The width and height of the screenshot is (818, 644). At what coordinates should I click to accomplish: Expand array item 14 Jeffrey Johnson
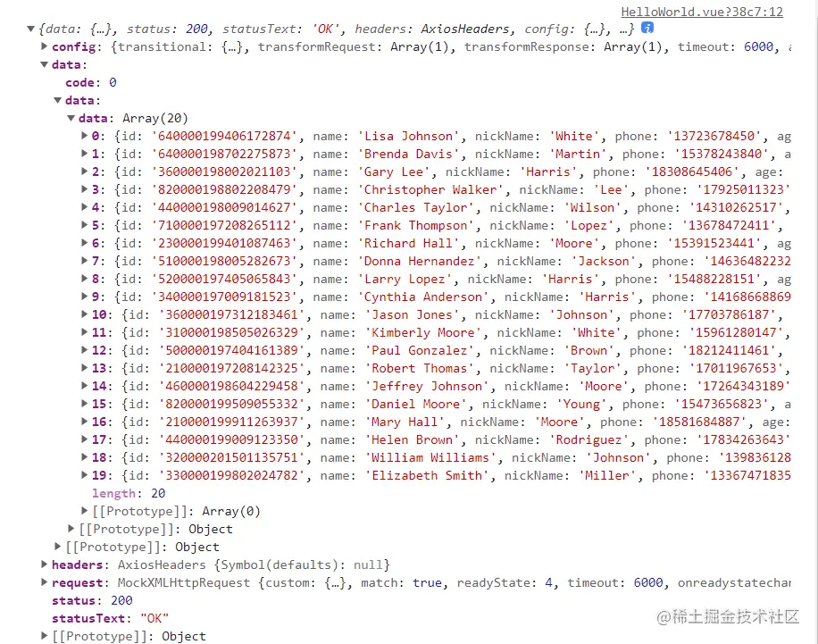85,386
